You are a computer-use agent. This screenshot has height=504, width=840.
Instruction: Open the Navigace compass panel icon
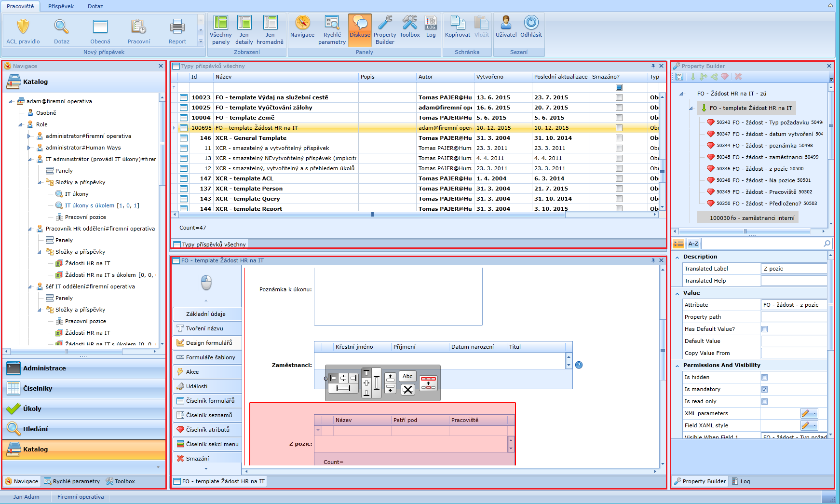(302, 23)
